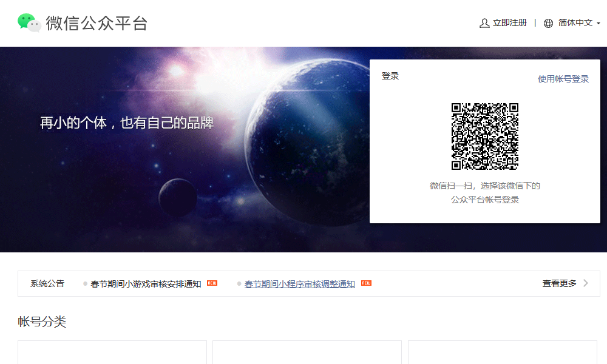Click the banner slogan 再小的个体，也有自己的品牌
This screenshot has width=607, height=364.
click(x=127, y=123)
